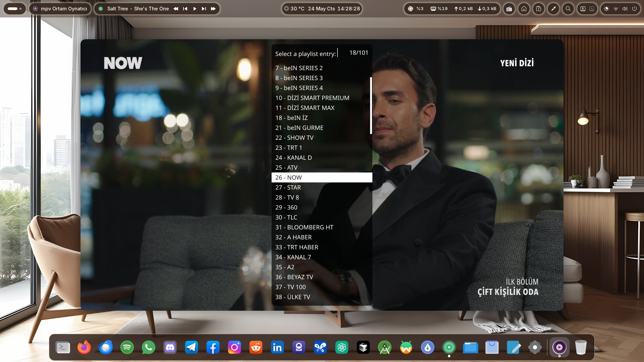The height and width of the screenshot is (362, 644).
Task: Launch Firefox from the dock
Action: pos(84,347)
